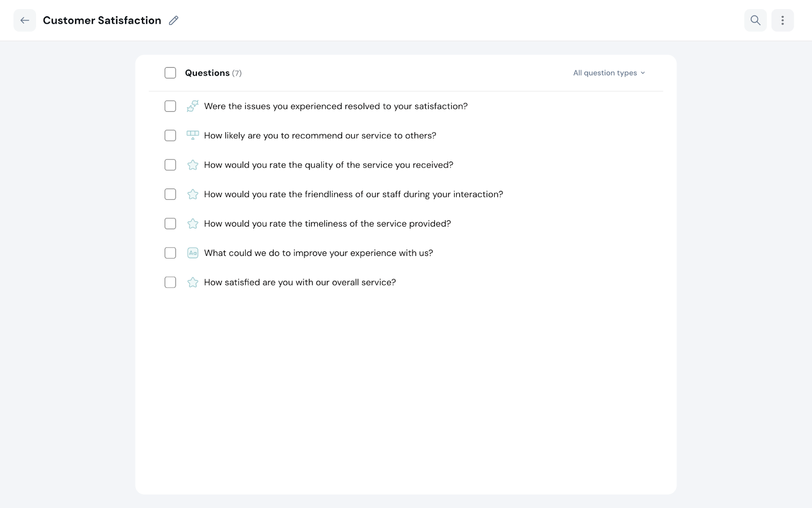This screenshot has height=508, width=812.
Task: Toggle the select-all Questions checkbox
Action: (171, 73)
